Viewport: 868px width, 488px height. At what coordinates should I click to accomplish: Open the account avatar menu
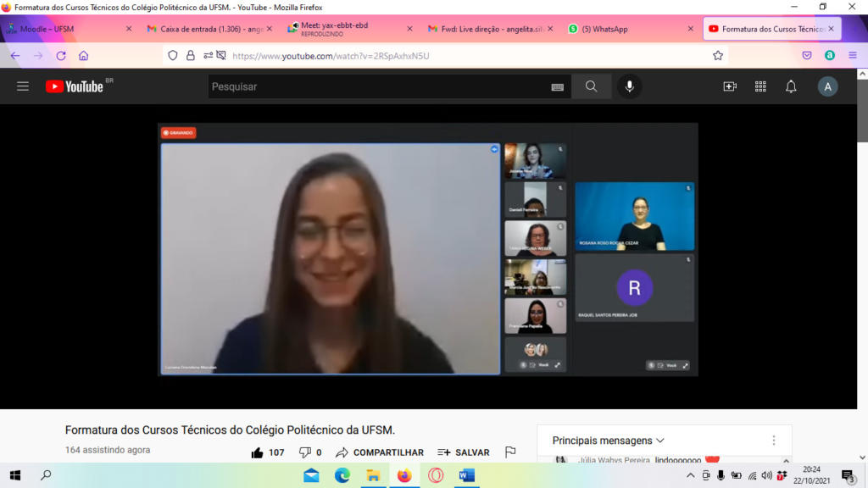point(827,86)
